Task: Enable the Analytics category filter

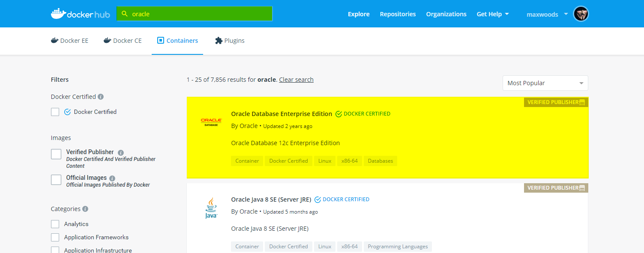Action: (x=55, y=223)
